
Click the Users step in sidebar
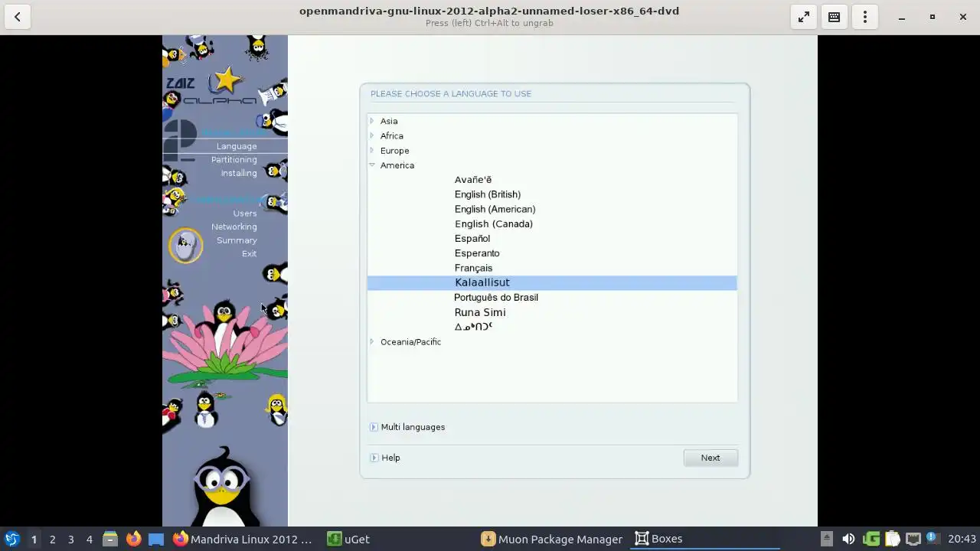(245, 214)
